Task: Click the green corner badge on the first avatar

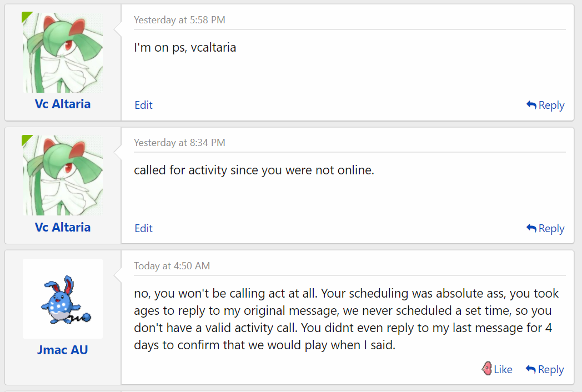Action: 26,16
